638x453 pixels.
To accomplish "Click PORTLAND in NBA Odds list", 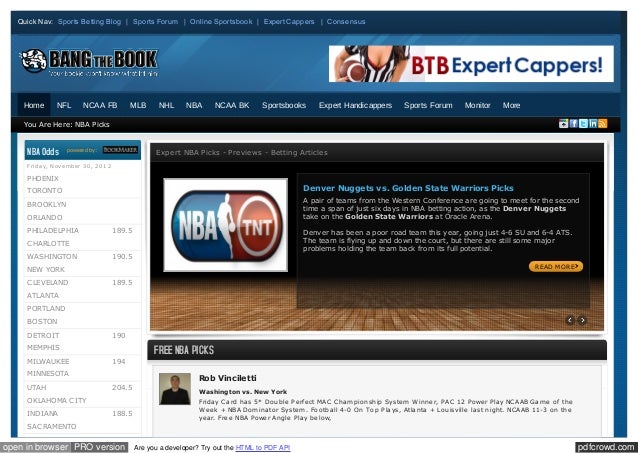I will 46,309.
